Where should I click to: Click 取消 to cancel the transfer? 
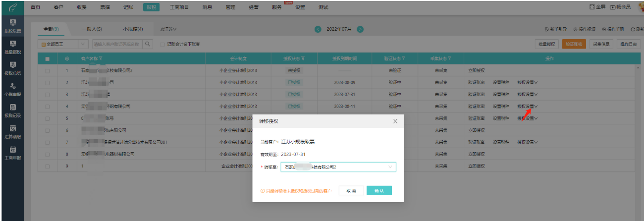(x=351, y=191)
